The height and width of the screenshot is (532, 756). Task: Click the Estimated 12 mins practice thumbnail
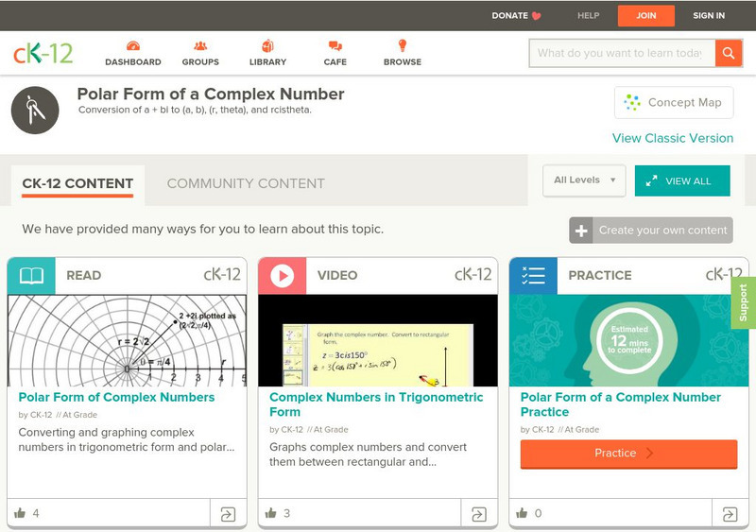pos(628,340)
